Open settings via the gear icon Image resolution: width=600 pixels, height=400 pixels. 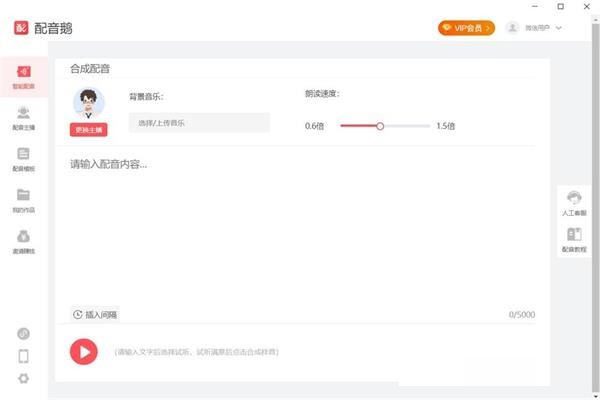point(23,378)
